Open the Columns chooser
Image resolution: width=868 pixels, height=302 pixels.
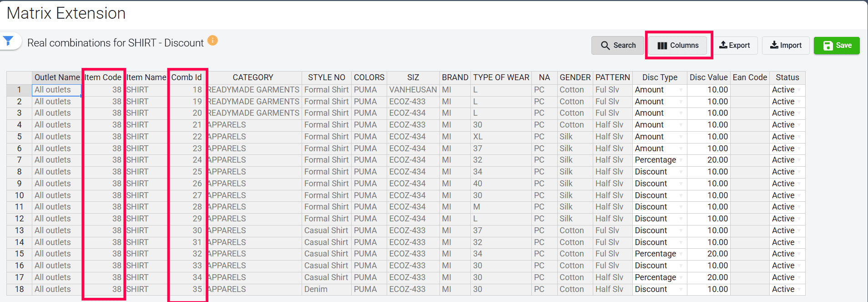click(x=678, y=46)
